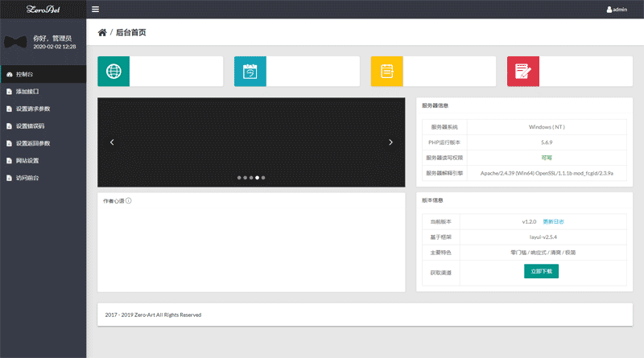Screen dimensions: 644x358
Task: Select the second carousel indicator dot
Action: click(246, 177)
